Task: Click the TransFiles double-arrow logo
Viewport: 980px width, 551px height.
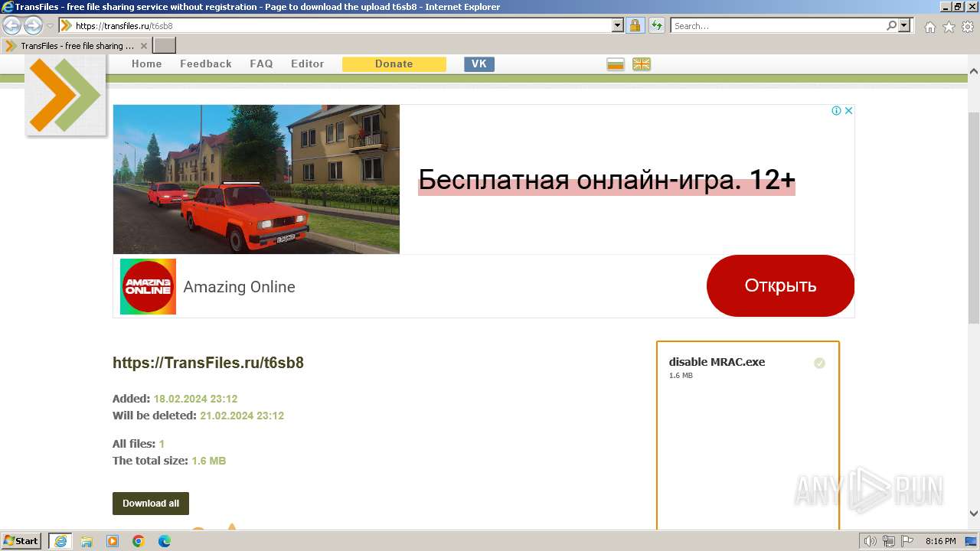Action: point(66,95)
